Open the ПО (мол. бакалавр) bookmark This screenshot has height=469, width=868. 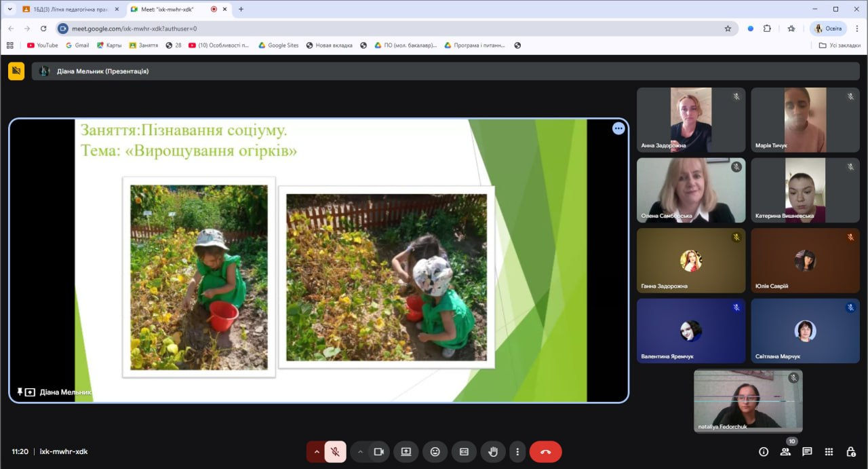click(405, 45)
